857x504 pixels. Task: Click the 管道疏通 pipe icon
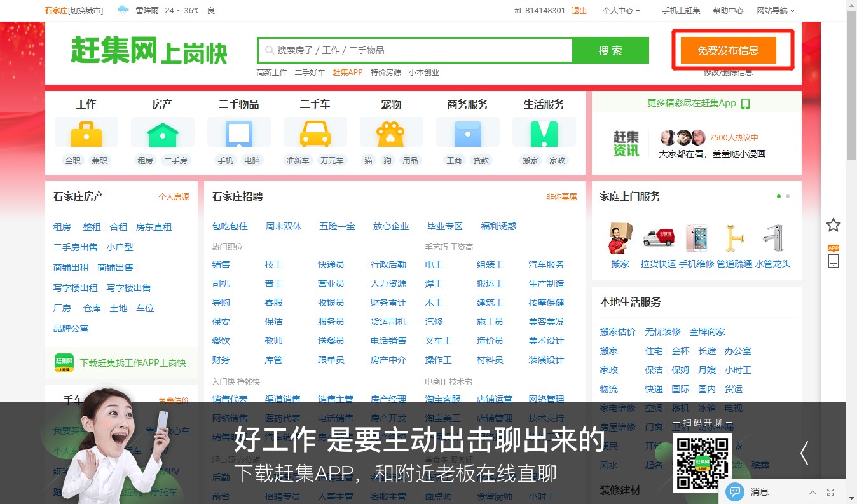734,238
